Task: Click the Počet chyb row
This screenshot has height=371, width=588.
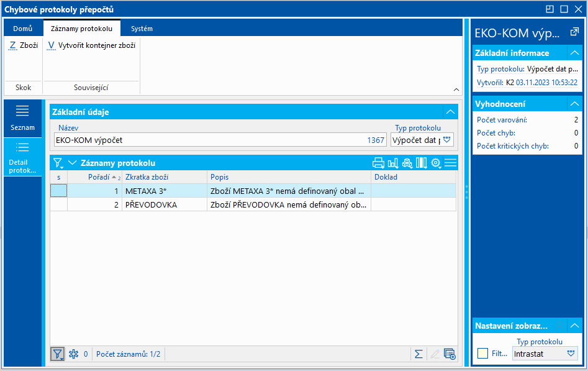Action: pyautogui.click(x=527, y=133)
